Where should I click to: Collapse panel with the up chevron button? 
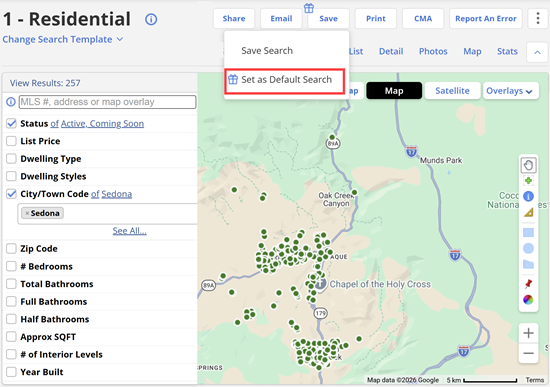pos(537,52)
